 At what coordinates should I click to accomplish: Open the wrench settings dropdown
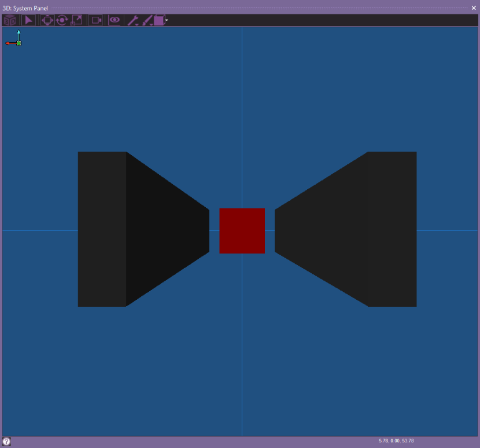(133, 21)
